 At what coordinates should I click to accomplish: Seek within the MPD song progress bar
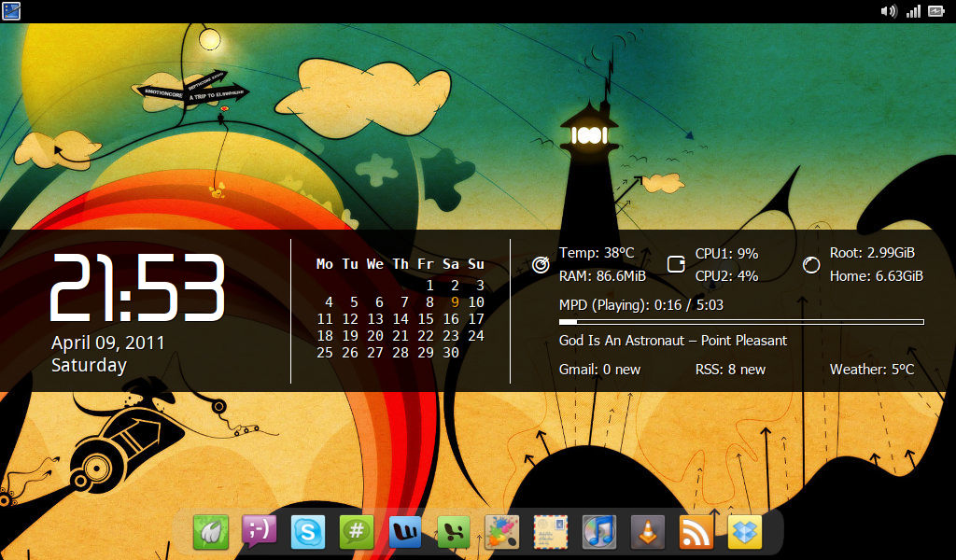741,322
